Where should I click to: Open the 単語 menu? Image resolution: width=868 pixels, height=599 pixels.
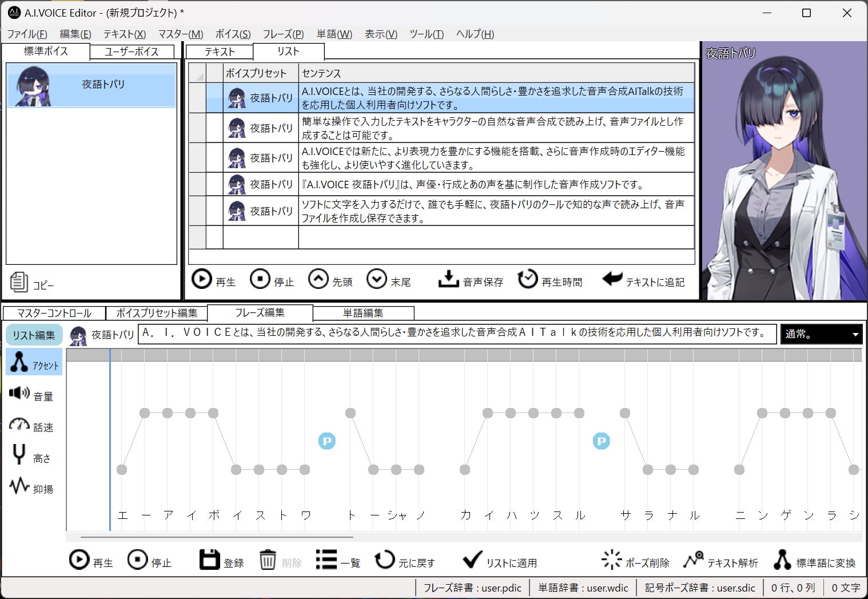tap(335, 34)
